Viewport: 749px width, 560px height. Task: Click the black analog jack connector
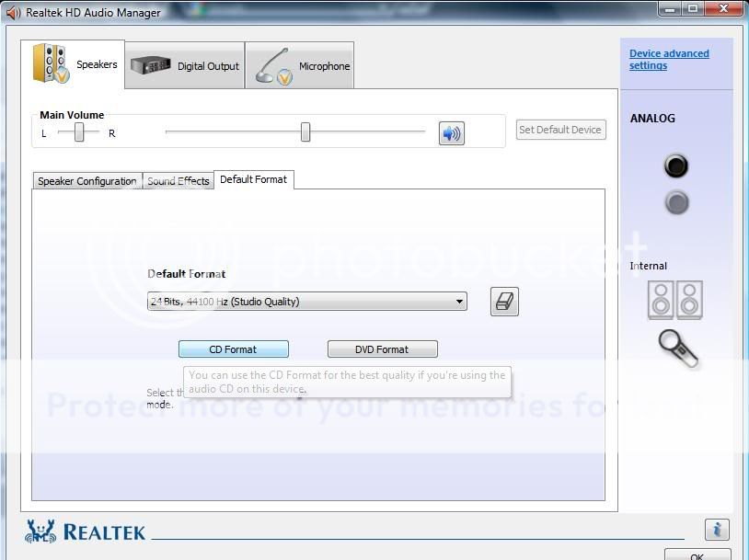click(x=676, y=166)
